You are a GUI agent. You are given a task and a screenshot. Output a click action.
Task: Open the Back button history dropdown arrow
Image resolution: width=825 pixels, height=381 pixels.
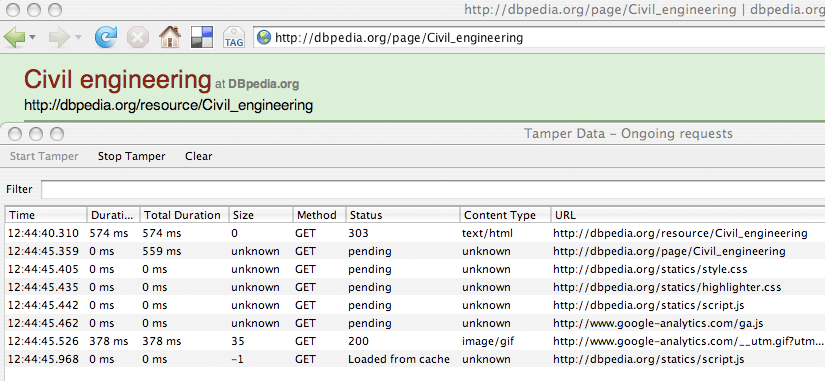(32, 38)
